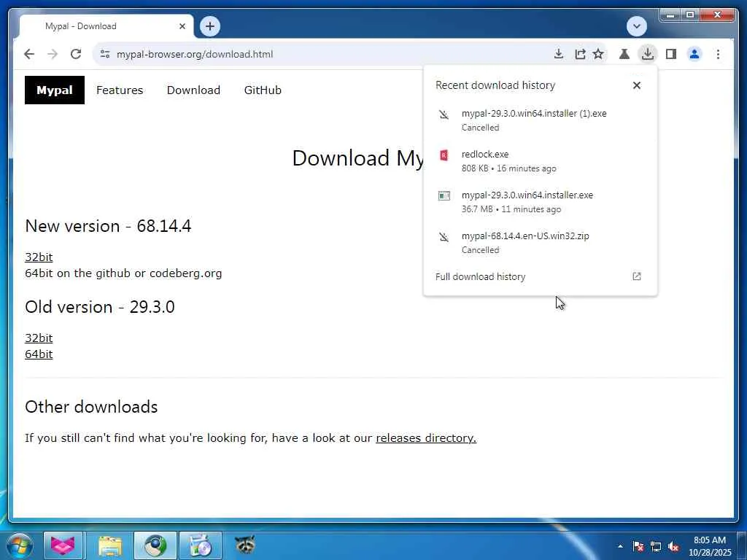Open the releases directory link
747x560 pixels.
point(426,438)
